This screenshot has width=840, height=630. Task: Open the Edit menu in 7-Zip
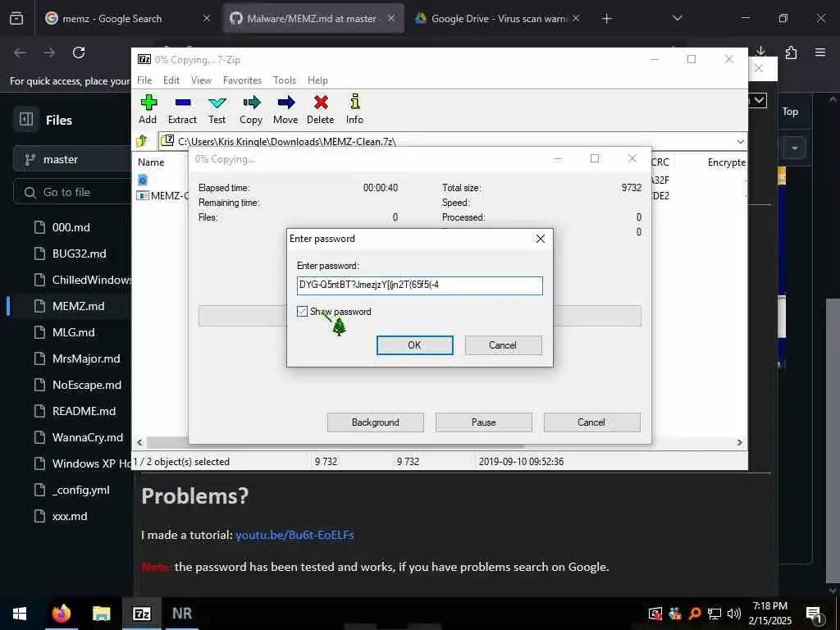coord(171,80)
